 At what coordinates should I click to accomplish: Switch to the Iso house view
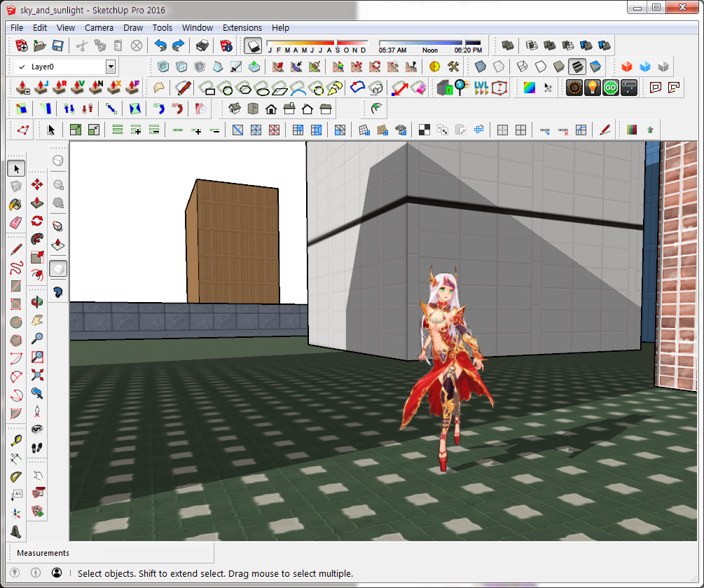[235, 109]
